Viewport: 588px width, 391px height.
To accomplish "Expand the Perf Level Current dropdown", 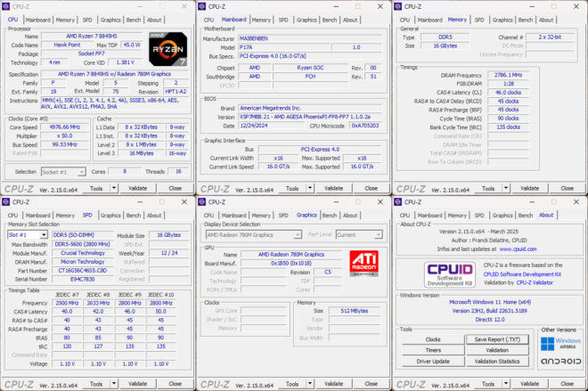I will [378, 234].
